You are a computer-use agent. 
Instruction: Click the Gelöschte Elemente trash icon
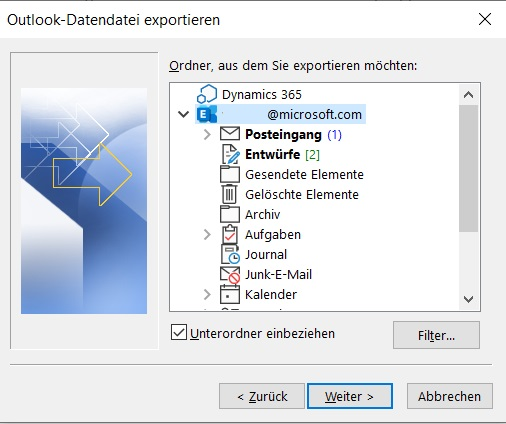tap(229, 194)
